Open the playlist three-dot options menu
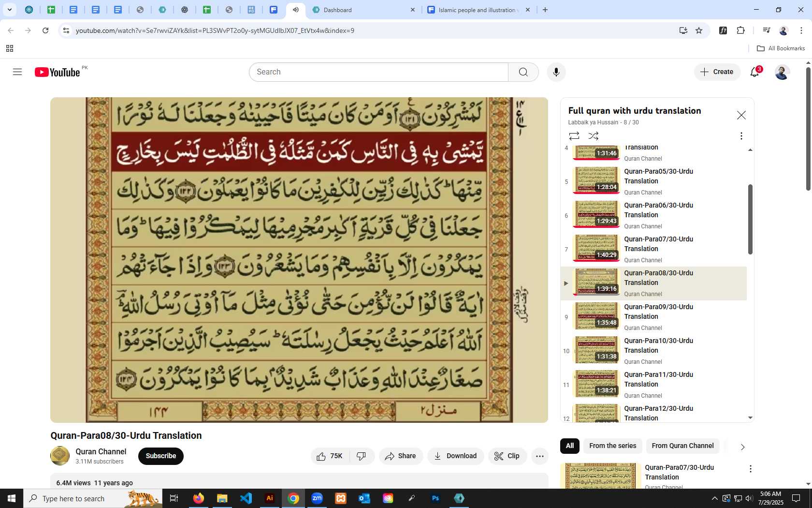 (741, 136)
